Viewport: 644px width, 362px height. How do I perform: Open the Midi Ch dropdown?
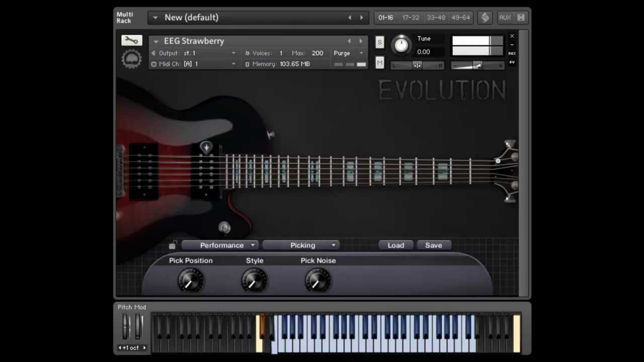194,64
